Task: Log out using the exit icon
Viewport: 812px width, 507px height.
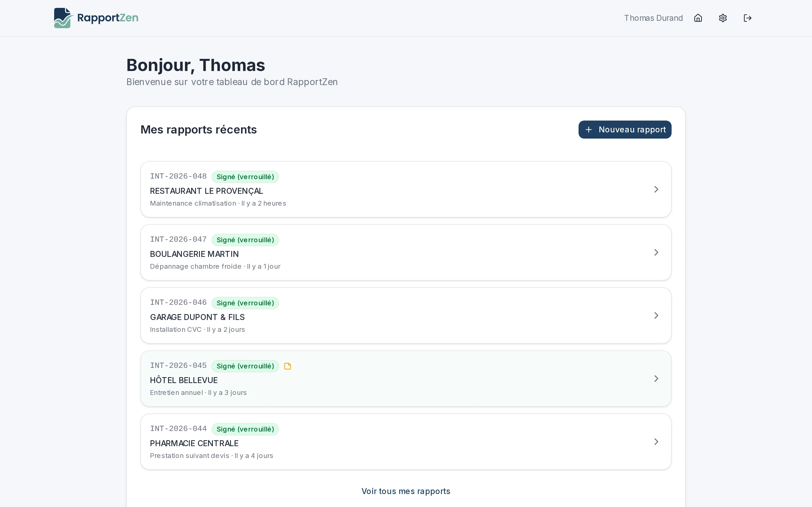Action: tap(747, 18)
